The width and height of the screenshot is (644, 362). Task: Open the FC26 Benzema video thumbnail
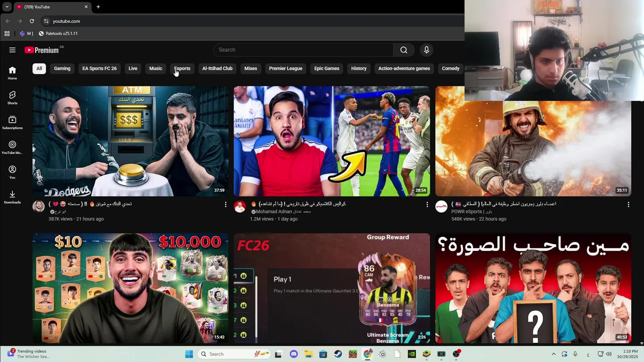coord(332,288)
